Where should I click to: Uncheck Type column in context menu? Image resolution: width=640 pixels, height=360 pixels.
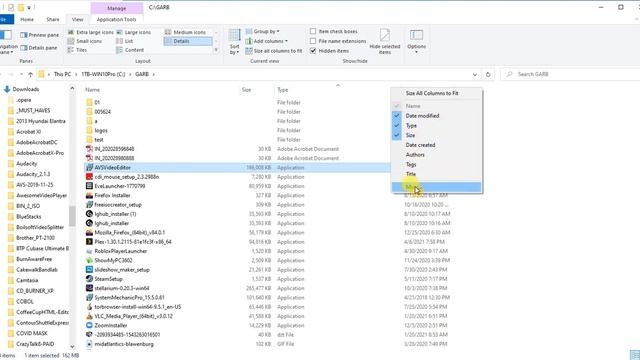[x=436, y=126]
